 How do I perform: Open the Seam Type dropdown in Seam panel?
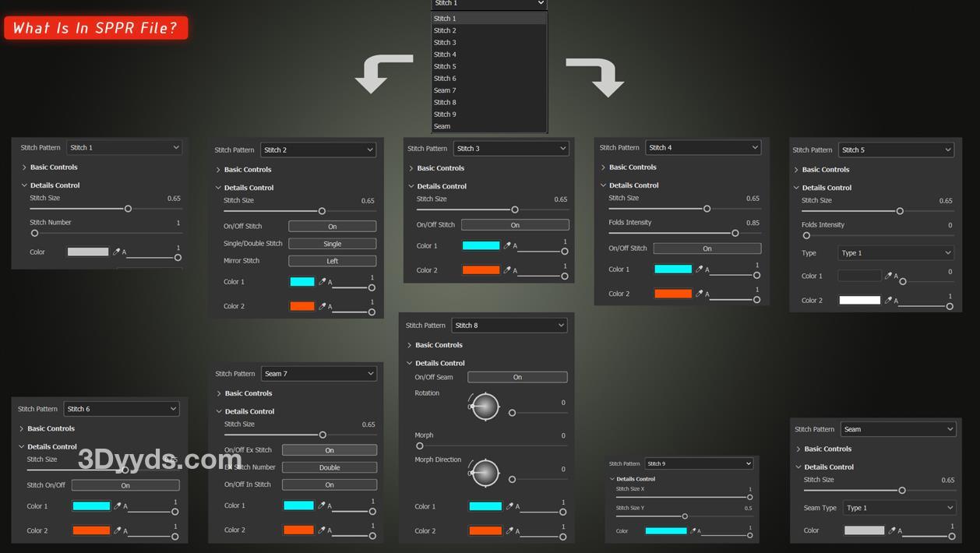click(898, 508)
